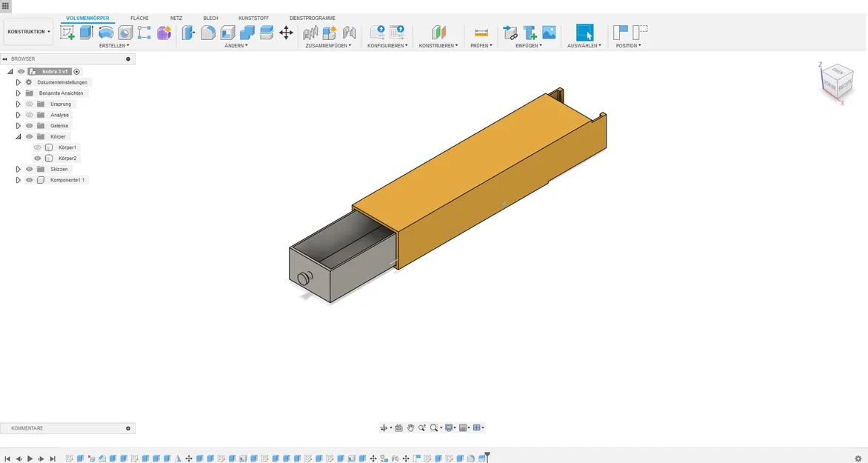Switch to the Blech tab
The width and height of the screenshot is (868, 463).
click(x=210, y=19)
